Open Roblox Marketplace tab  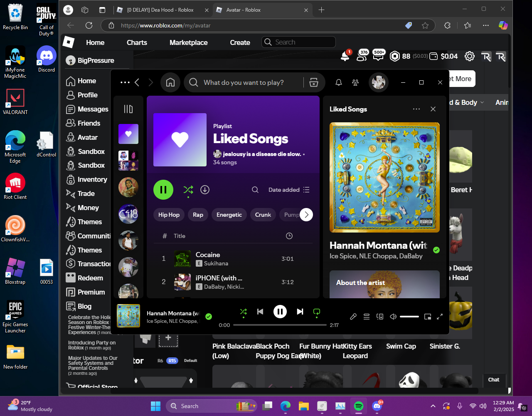[189, 42]
